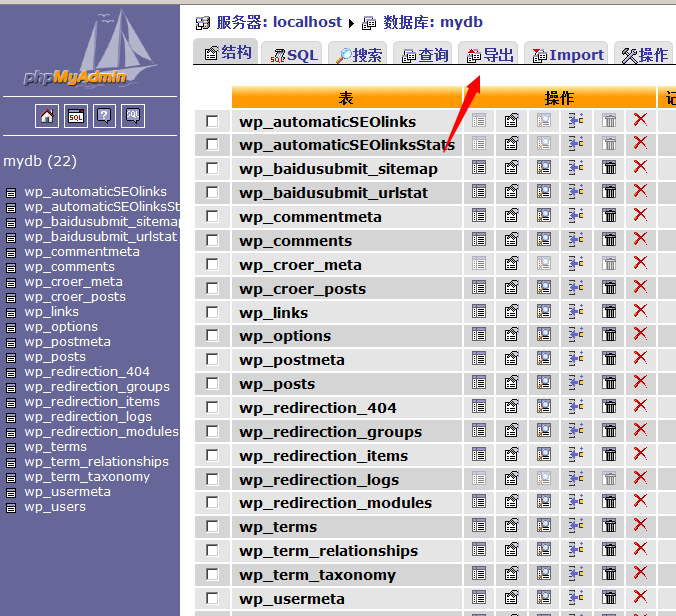Click the localhost server link

307,22
